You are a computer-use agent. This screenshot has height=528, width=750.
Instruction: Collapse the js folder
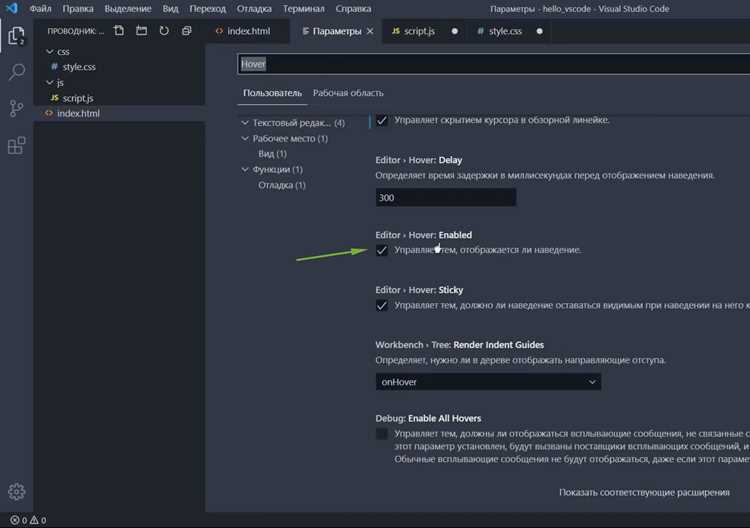click(x=50, y=82)
